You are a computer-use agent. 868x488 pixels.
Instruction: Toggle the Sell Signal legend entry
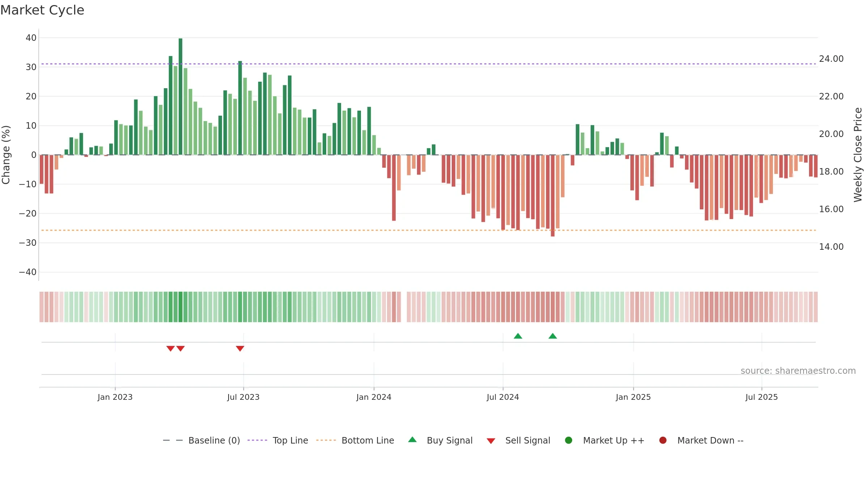pyautogui.click(x=518, y=440)
